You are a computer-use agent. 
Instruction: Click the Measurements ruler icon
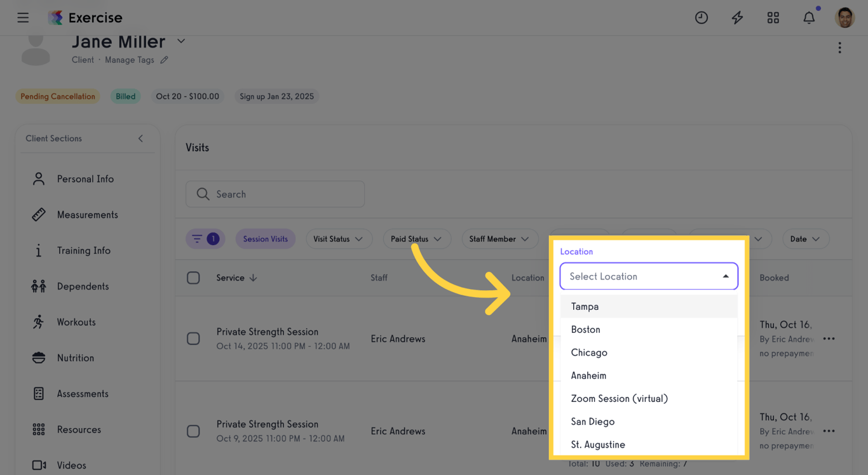39,215
